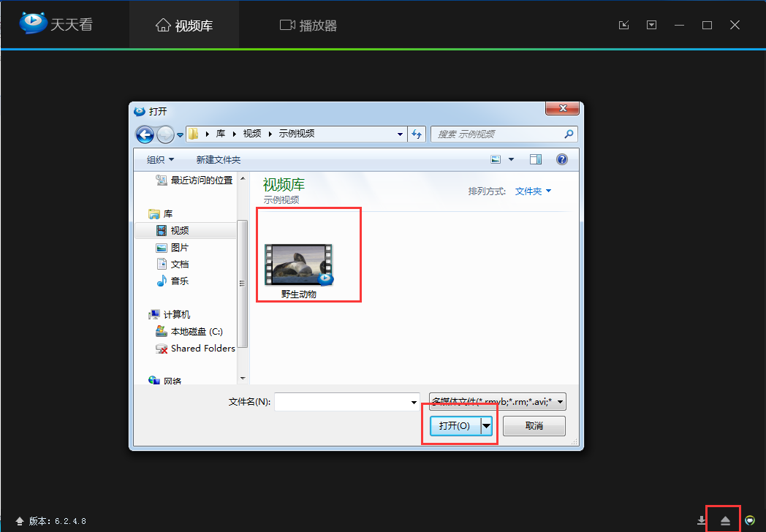The height and width of the screenshot is (532, 766).
Task: Switch to the 视频库 tab
Action: (x=184, y=26)
